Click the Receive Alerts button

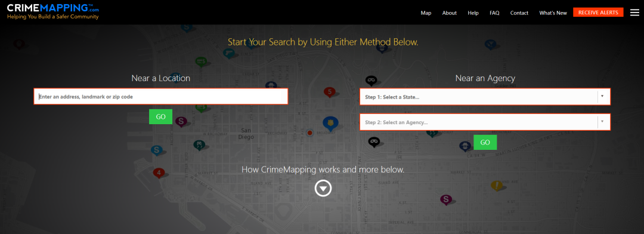(598, 13)
